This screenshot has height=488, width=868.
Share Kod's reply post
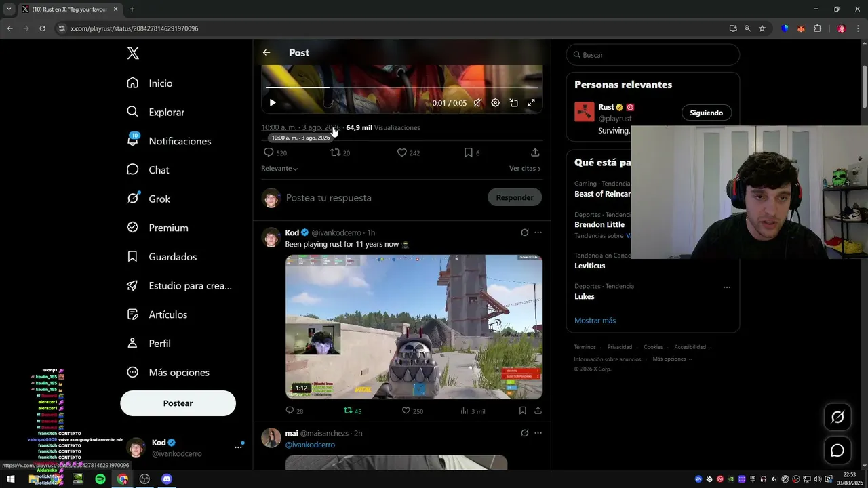tap(538, 411)
